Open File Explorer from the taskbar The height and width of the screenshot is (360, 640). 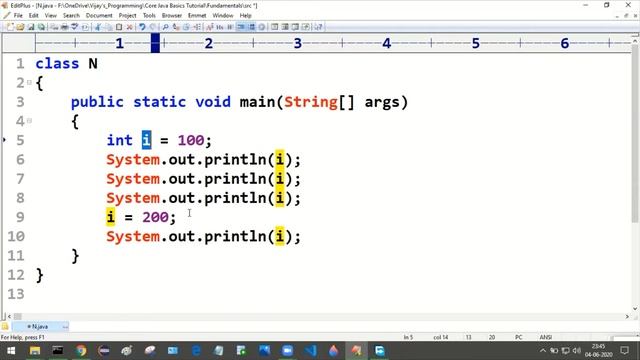tap(35, 351)
